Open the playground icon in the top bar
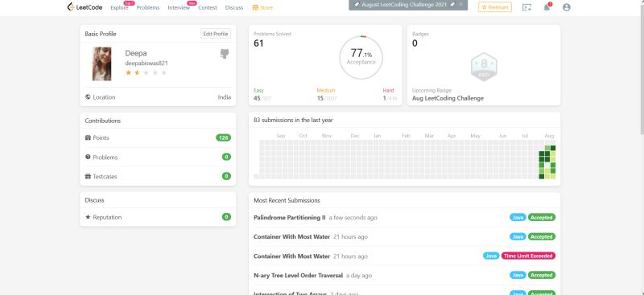 click(x=526, y=7)
